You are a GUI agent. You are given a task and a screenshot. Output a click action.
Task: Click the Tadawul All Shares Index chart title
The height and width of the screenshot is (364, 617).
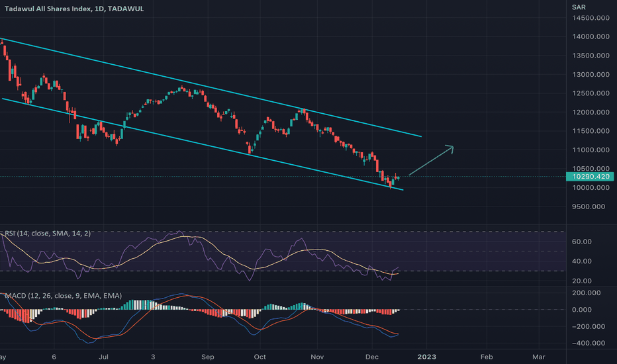pos(74,9)
